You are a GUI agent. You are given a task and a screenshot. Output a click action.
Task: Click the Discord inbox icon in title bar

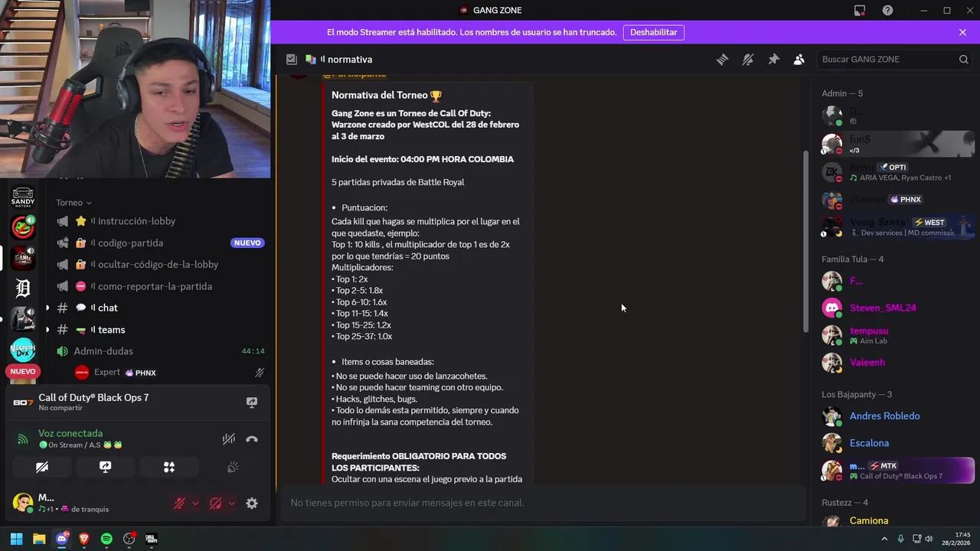pos(860,10)
